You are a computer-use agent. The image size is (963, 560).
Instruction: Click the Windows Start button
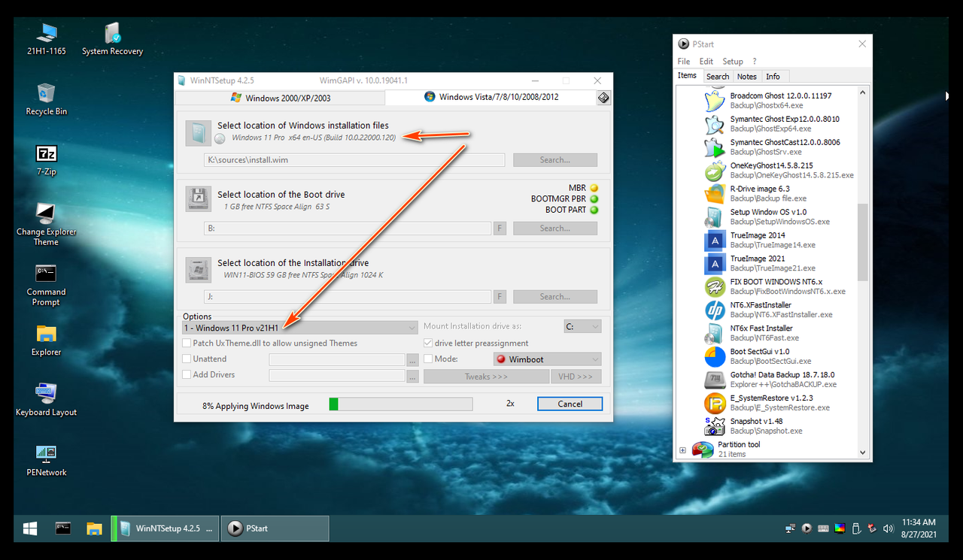coord(30,528)
